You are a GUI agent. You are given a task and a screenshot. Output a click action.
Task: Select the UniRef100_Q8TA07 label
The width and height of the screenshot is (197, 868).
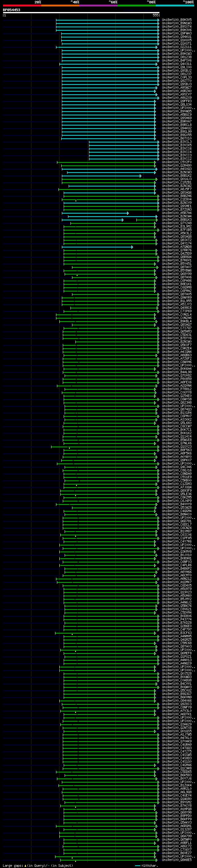(177, 267)
